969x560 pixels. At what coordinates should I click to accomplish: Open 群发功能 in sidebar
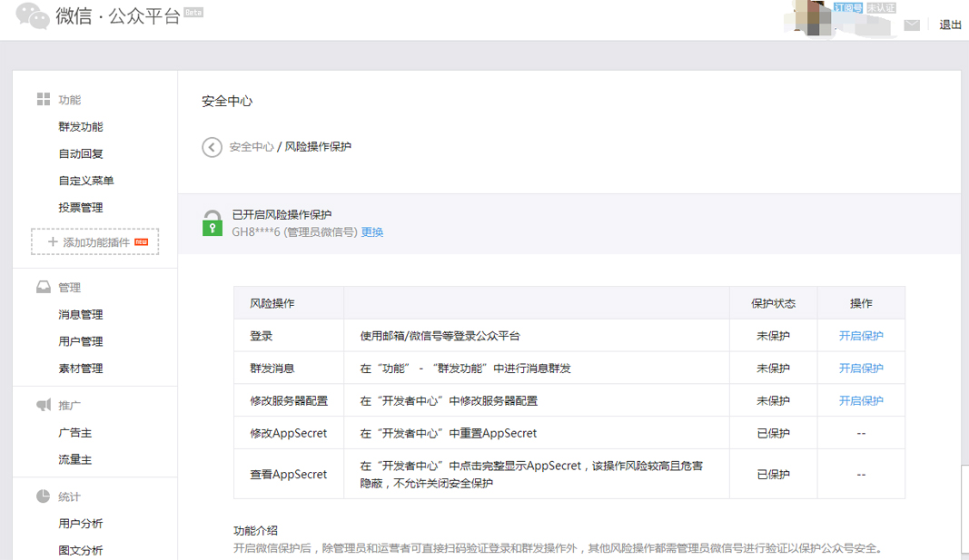(81, 127)
